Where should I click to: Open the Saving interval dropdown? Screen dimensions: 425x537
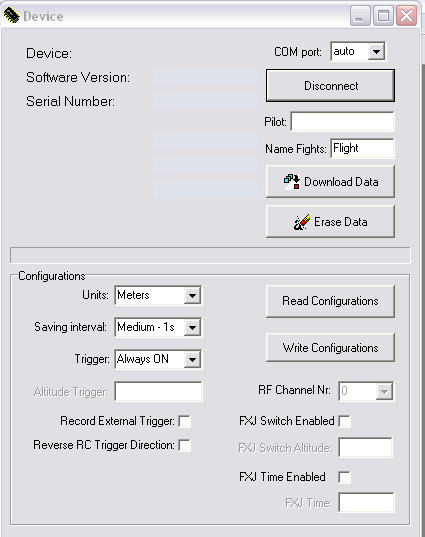tap(192, 327)
